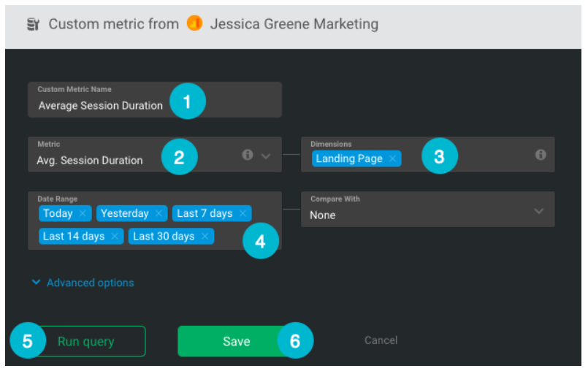Screen dimensions: 588x371
Task: Remove the Last 7 days tag
Action: pos(243,213)
